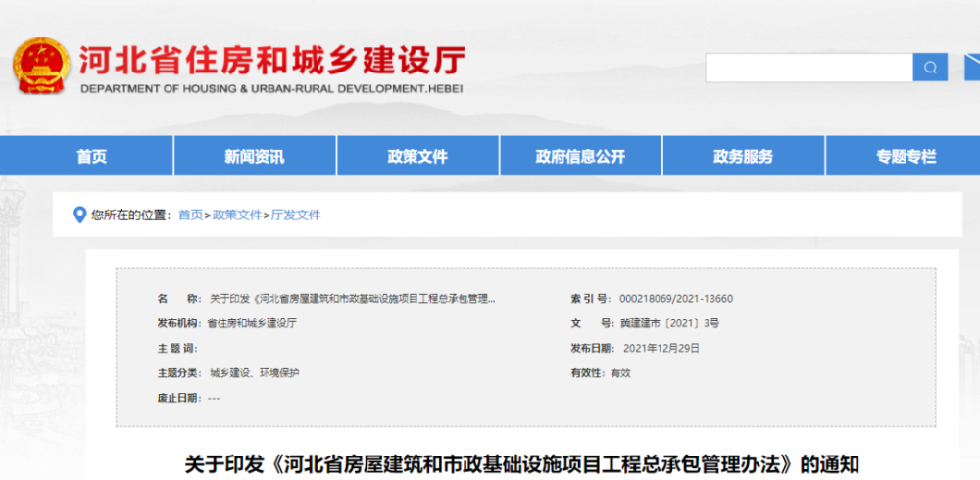Click the 厅发文件 breadcrumb link

point(296,215)
